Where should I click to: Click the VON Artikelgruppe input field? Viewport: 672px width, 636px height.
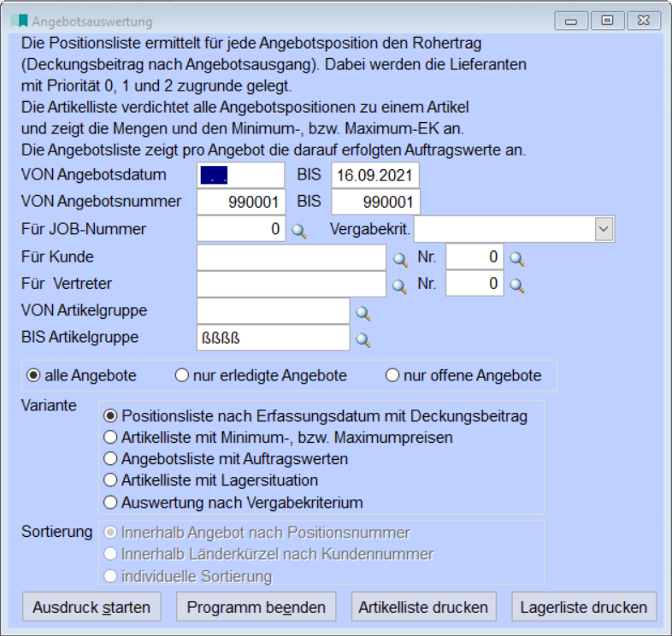click(274, 310)
